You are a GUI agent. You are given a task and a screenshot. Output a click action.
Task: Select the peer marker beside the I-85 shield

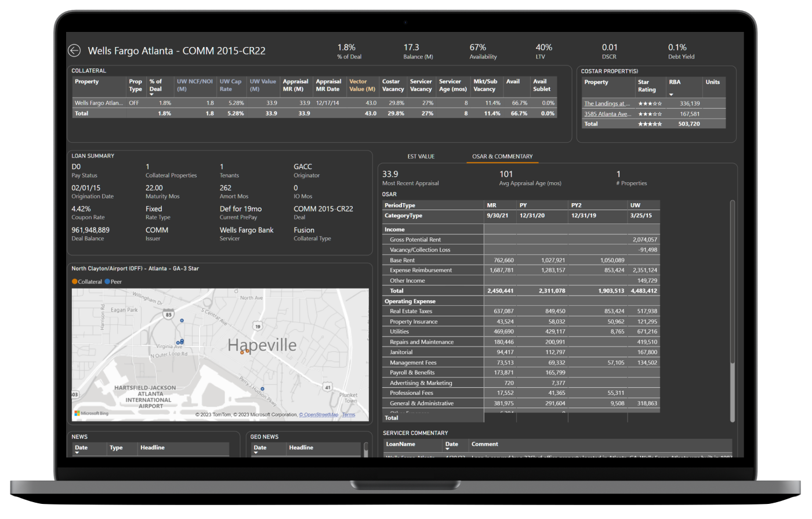(182, 320)
